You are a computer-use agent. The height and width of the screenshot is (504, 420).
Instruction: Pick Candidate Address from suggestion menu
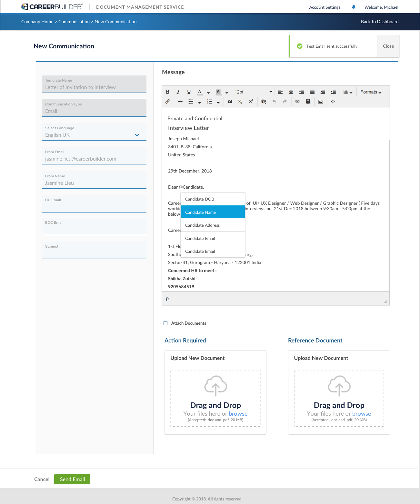pos(213,225)
